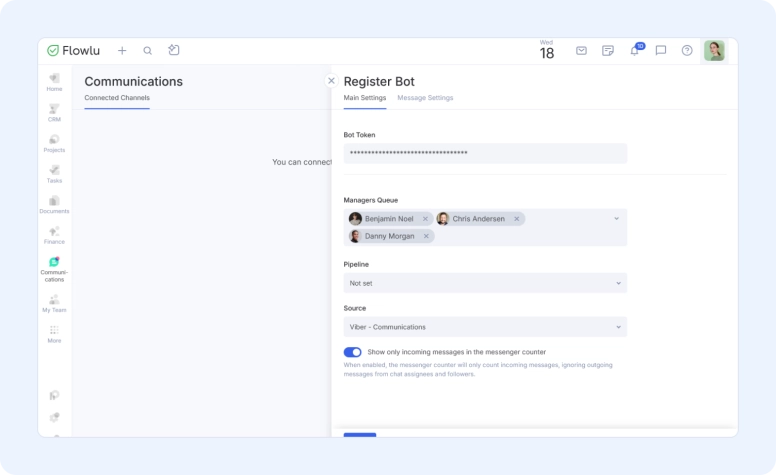The image size is (776, 475).
Task: Open the help question mark icon
Action: 687,50
